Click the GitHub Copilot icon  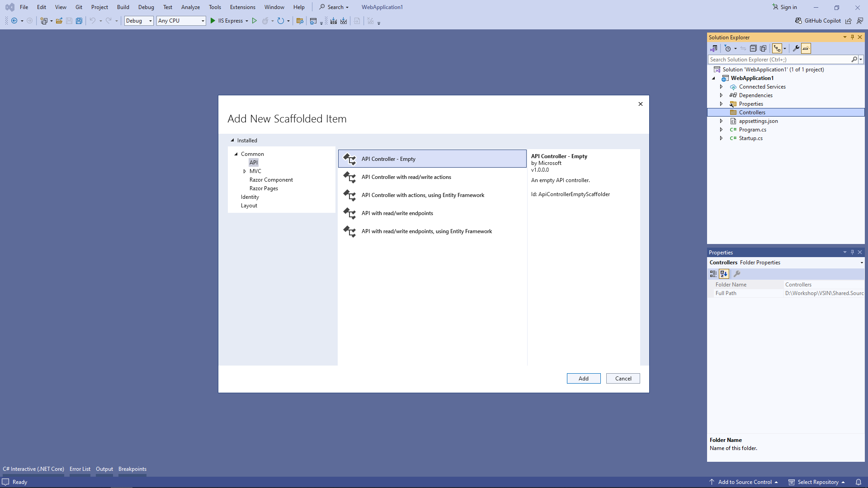tap(799, 21)
